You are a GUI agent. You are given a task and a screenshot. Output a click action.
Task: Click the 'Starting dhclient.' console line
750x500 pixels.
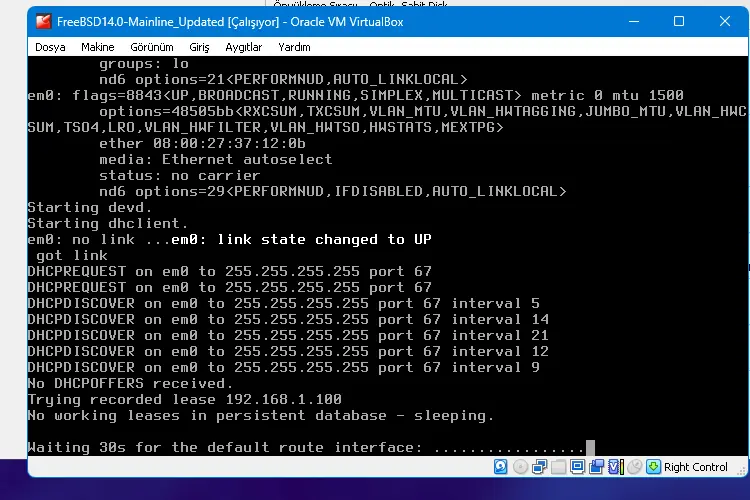(x=108, y=223)
